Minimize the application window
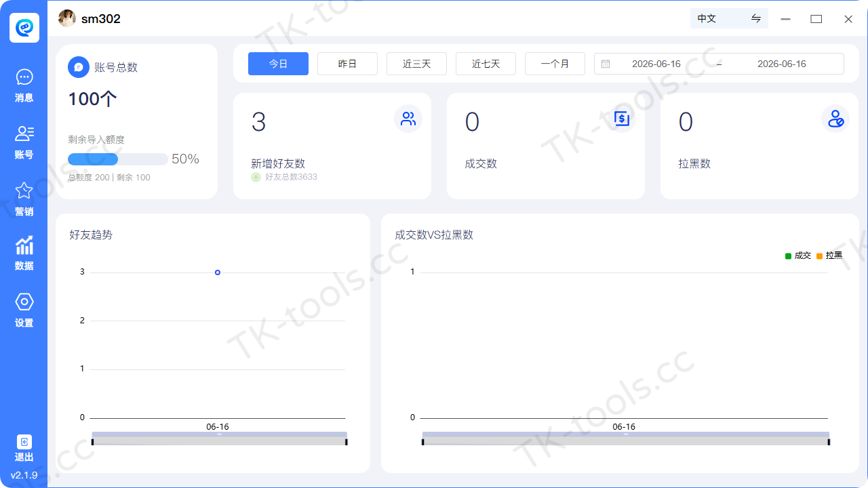868x488 pixels. coord(786,19)
